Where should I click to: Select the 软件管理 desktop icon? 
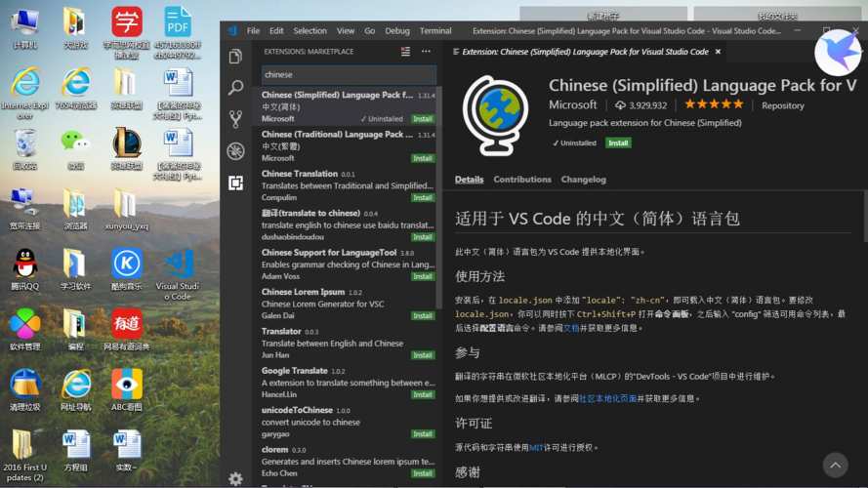pos(25,330)
